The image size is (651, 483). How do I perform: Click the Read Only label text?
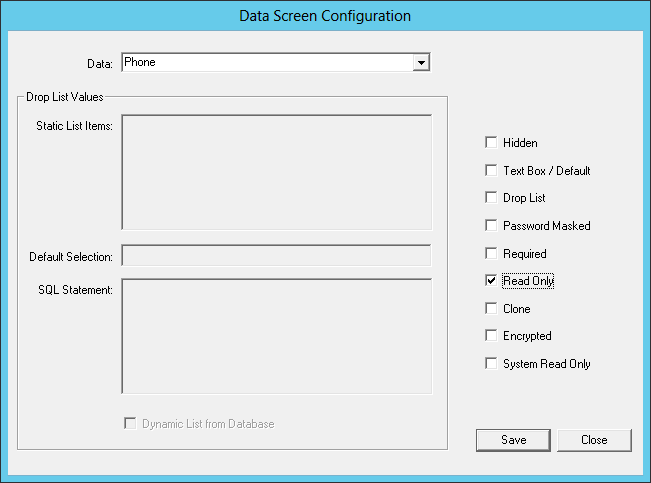click(x=528, y=281)
